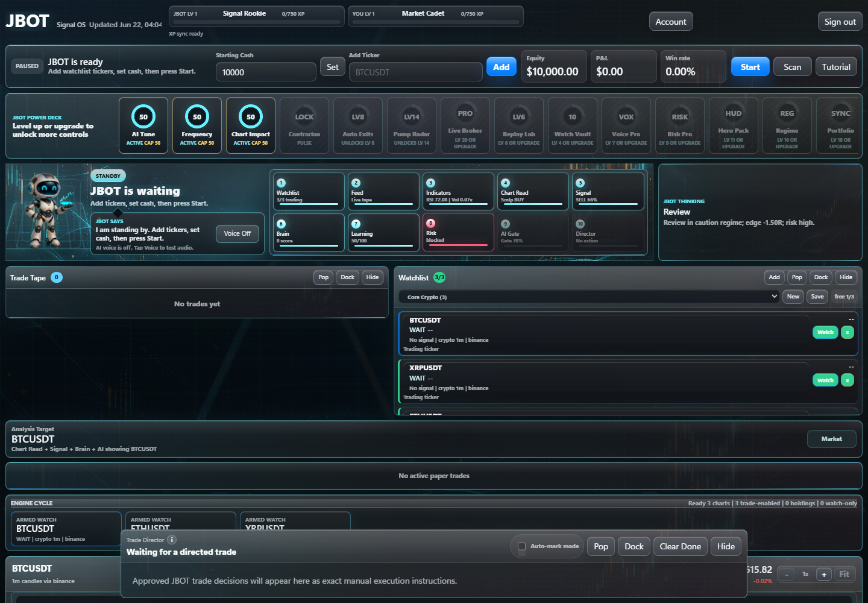
Task: Open pipeline step 8 Risk blocked tile
Action: (x=458, y=232)
